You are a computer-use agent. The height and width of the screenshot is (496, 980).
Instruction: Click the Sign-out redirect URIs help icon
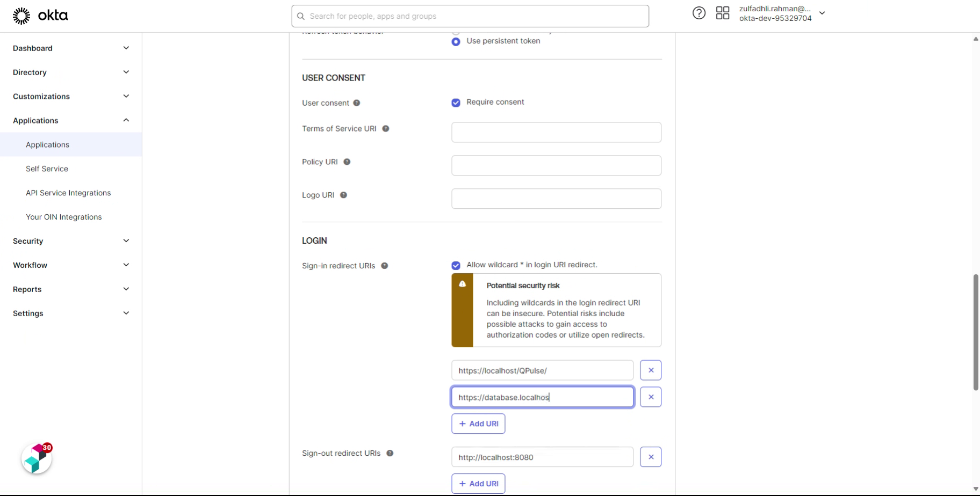point(391,453)
